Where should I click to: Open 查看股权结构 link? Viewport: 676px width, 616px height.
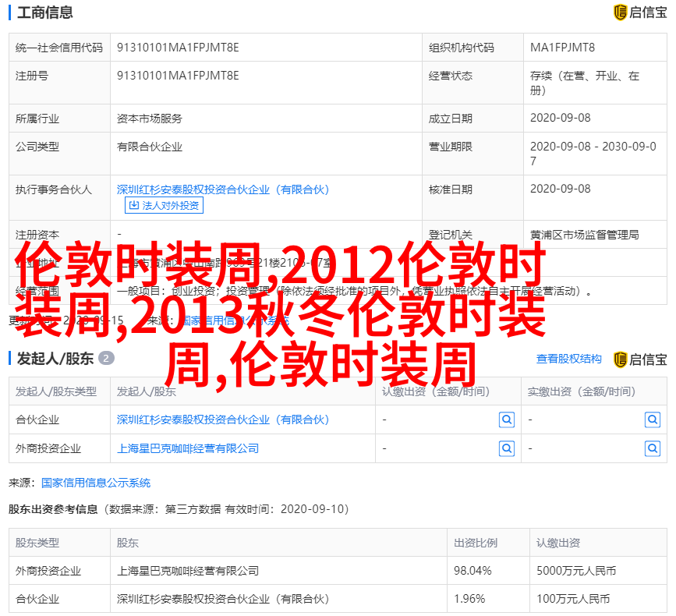click(568, 359)
